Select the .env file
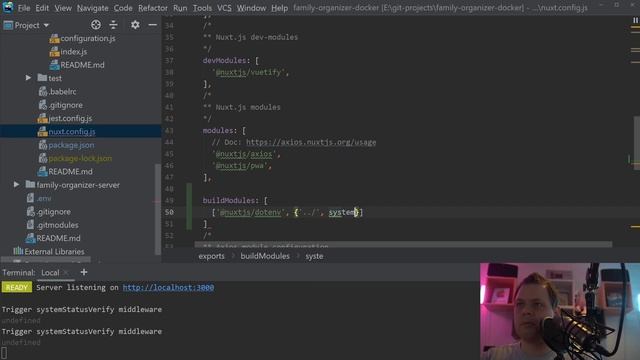The image size is (640, 360). tap(44, 198)
